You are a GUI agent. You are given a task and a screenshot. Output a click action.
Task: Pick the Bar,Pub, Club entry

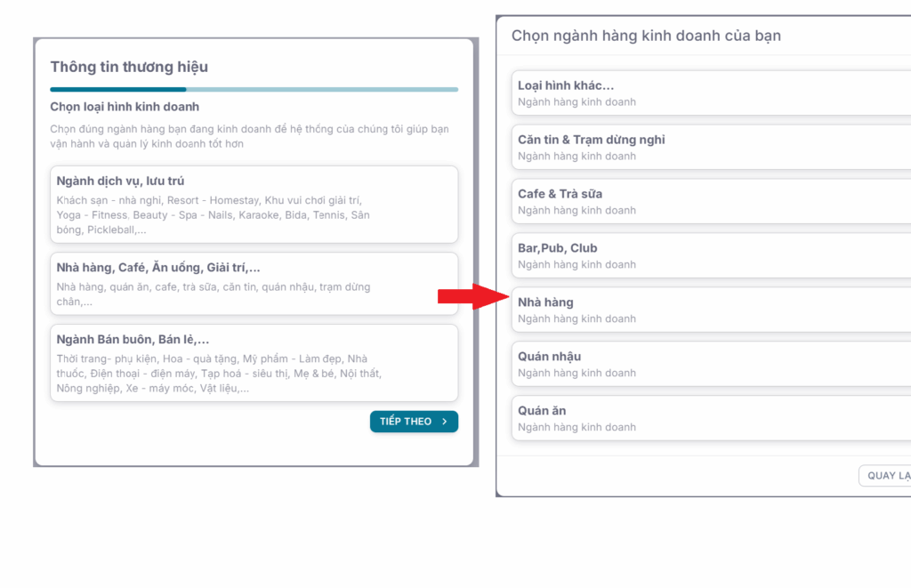coord(711,255)
